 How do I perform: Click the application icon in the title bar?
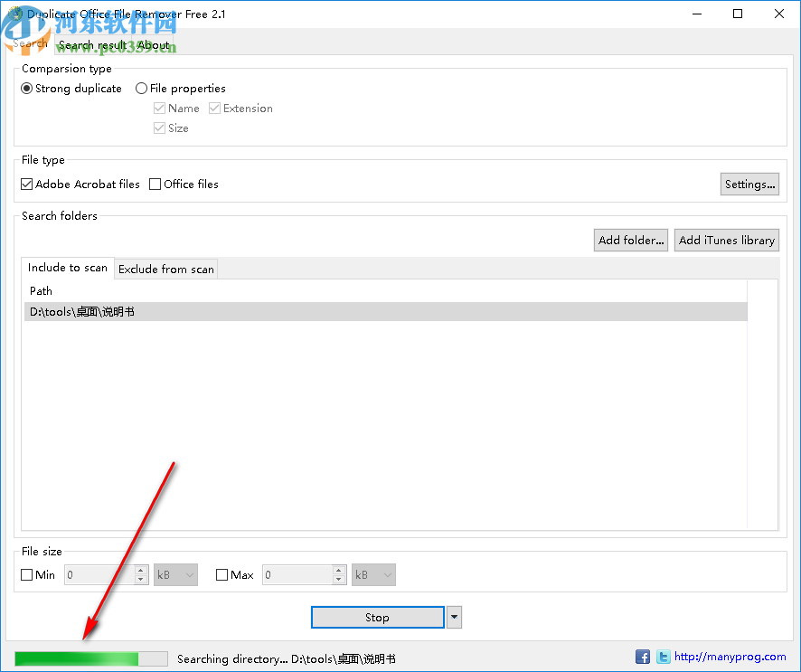[16, 14]
